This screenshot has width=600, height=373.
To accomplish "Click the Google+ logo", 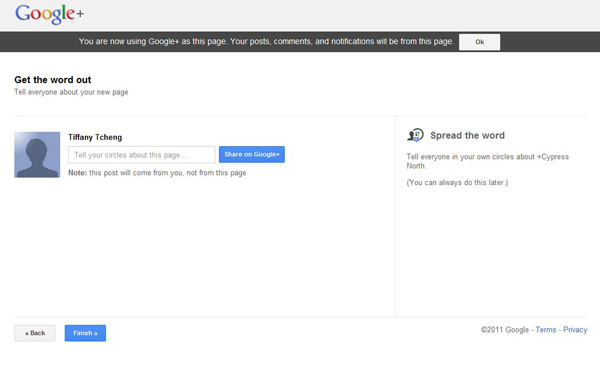I will click(49, 14).
